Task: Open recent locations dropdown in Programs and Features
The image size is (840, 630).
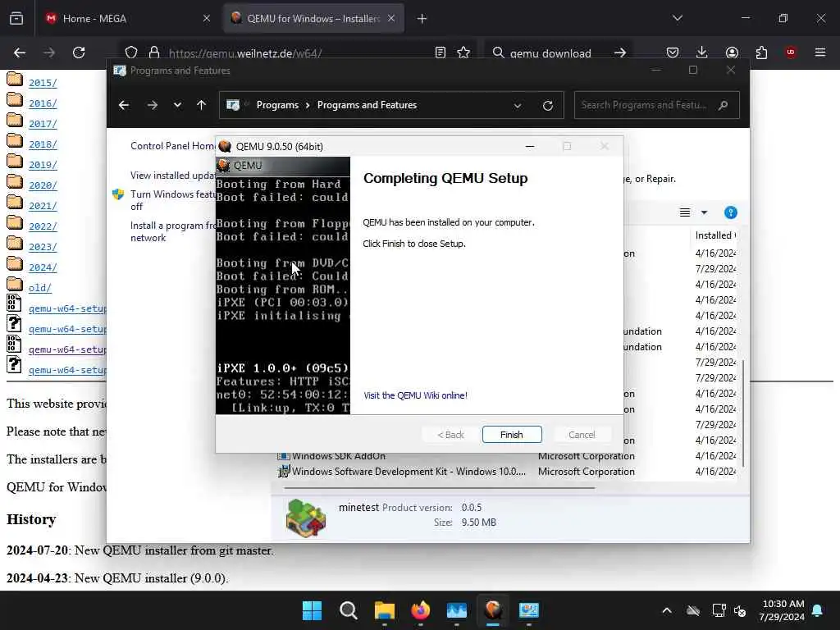Action: [177, 105]
